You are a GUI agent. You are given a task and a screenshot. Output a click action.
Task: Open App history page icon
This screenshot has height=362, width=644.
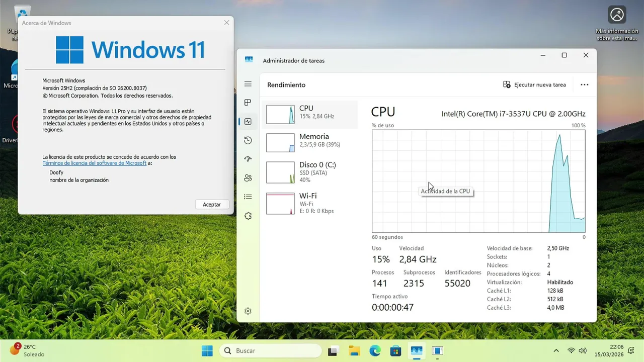[248, 140]
